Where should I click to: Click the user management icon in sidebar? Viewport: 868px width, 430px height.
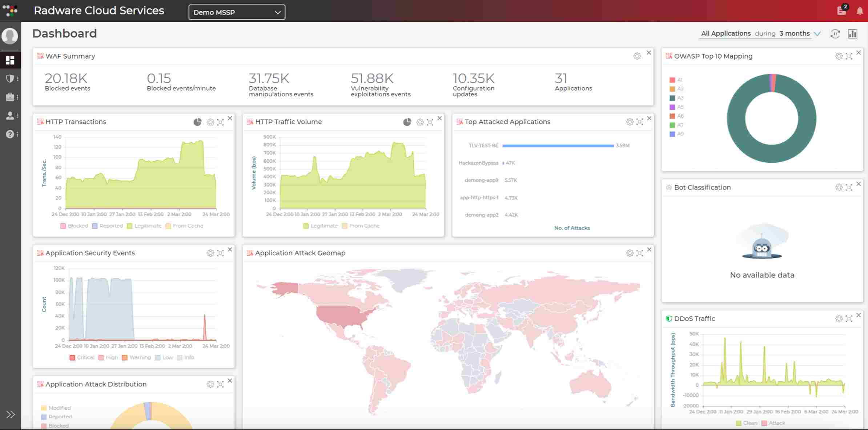[x=11, y=115]
